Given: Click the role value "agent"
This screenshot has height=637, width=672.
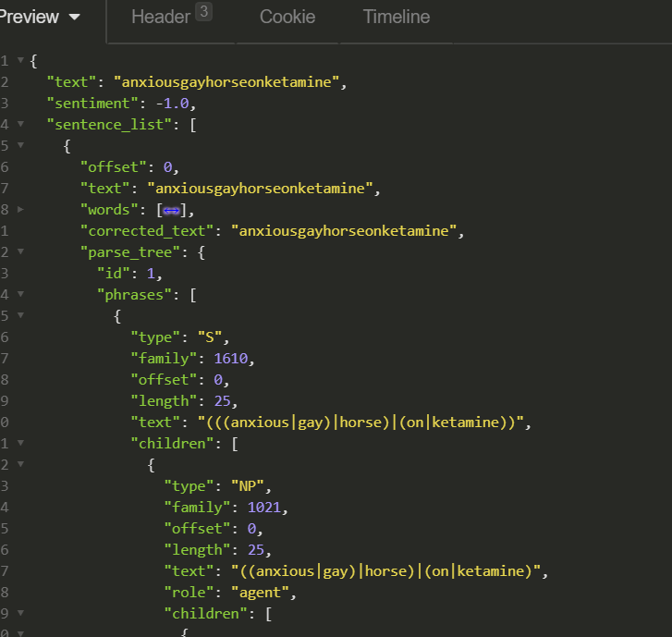Looking at the screenshot, I should [247, 593].
